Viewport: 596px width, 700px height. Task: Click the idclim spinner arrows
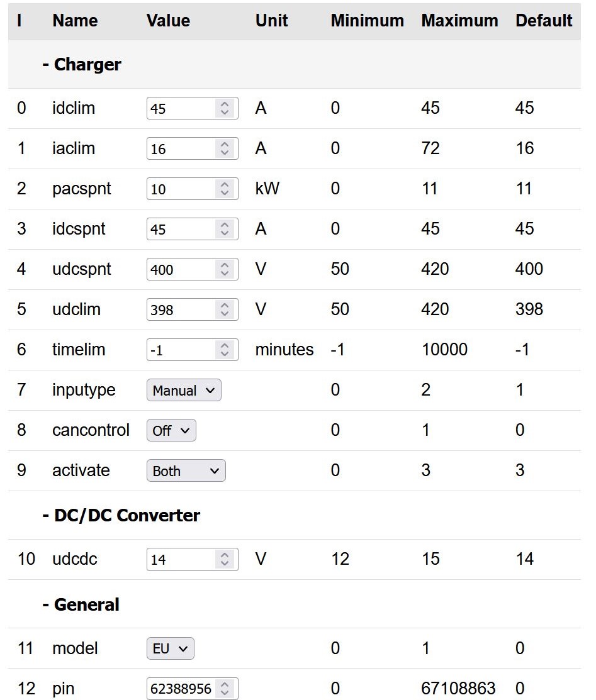pos(224,108)
